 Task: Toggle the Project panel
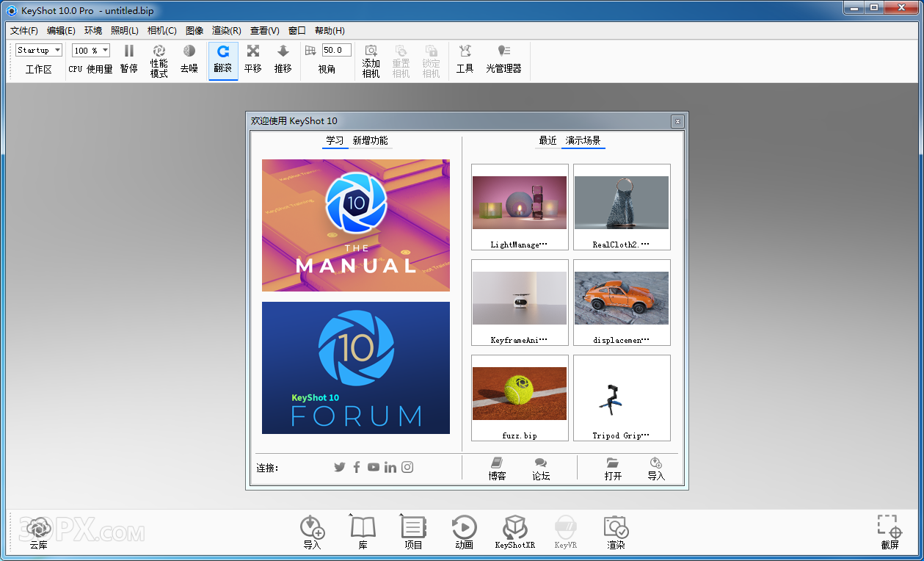point(414,532)
